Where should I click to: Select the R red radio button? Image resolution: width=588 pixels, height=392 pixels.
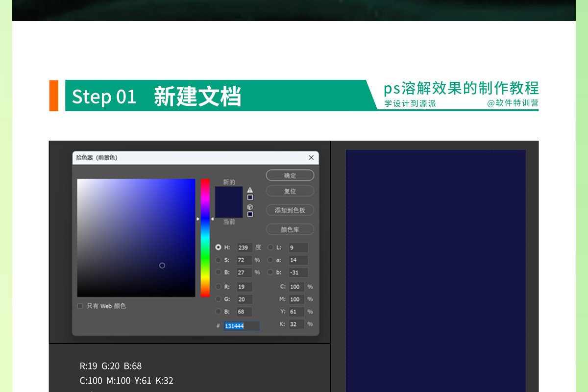pyautogui.click(x=219, y=287)
